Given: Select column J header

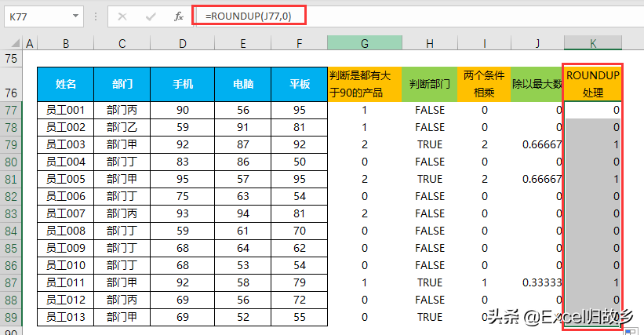Looking at the screenshot, I should click(x=537, y=43).
